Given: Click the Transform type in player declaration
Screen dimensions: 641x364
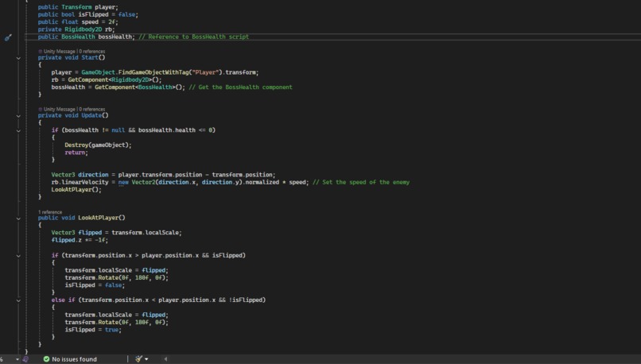Looking at the screenshot, I should [76, 7].
